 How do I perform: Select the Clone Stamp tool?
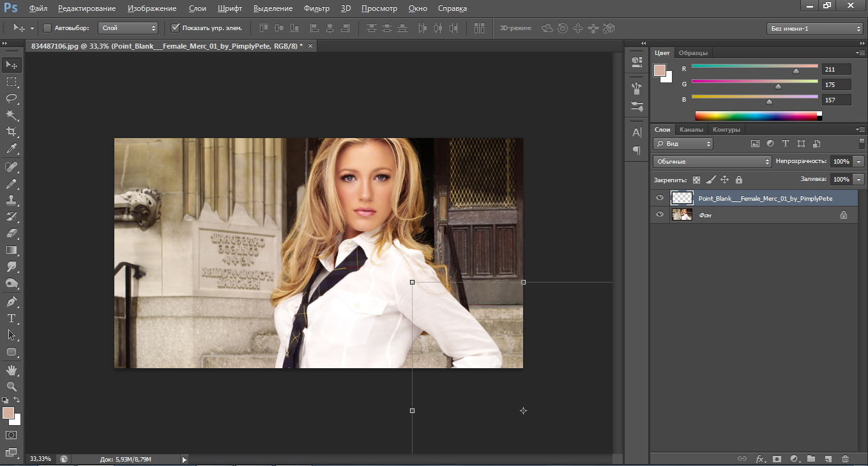[11, 200]
